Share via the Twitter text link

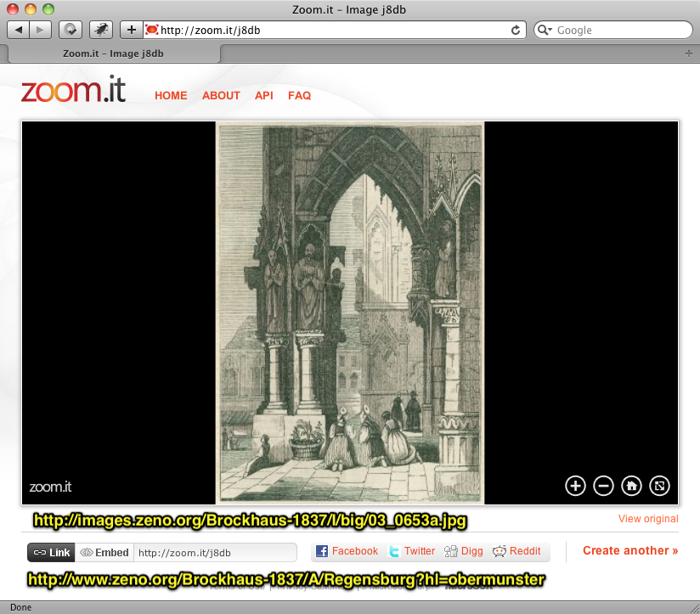(420, 551)
